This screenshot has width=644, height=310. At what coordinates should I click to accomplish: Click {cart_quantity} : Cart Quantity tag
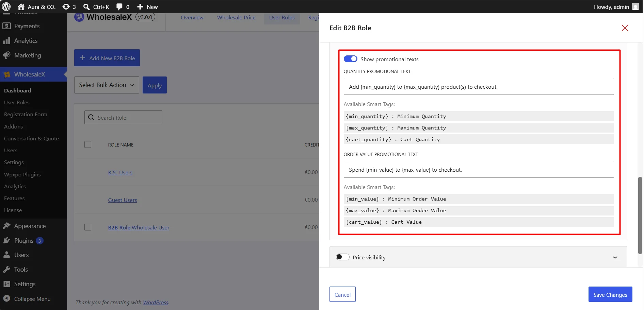[479, 139]
